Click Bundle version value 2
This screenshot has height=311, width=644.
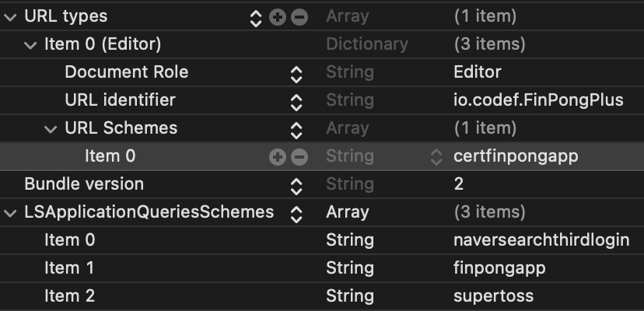coord(459,183)
